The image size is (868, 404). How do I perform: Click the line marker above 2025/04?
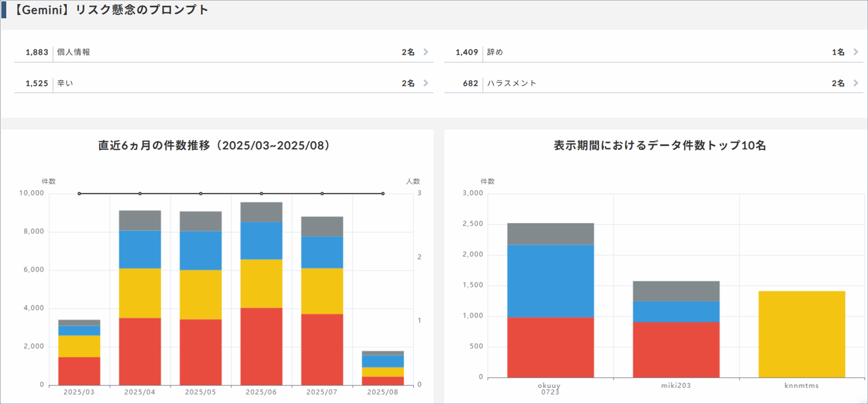140,193
